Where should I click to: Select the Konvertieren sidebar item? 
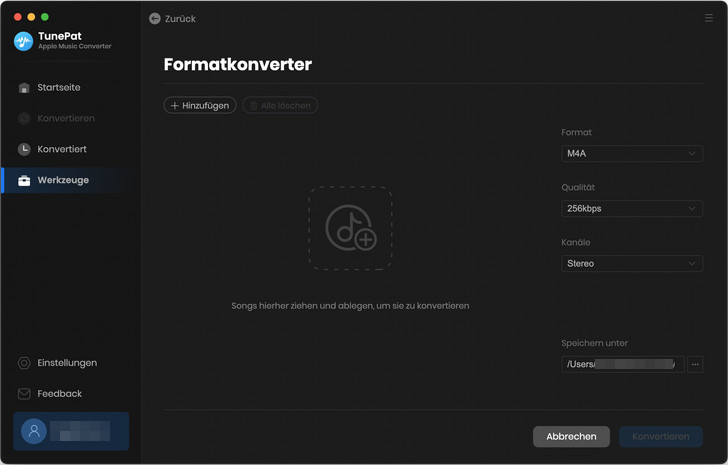66,118
